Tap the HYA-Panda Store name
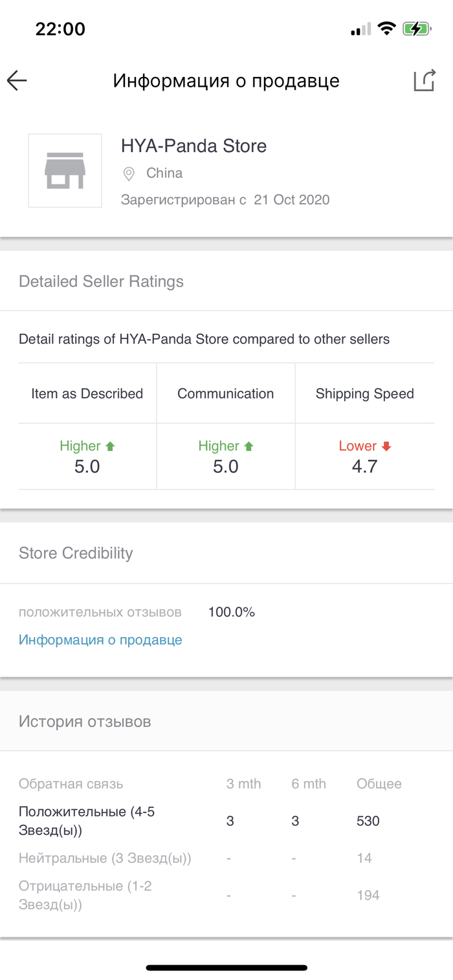 click(193, 146)
